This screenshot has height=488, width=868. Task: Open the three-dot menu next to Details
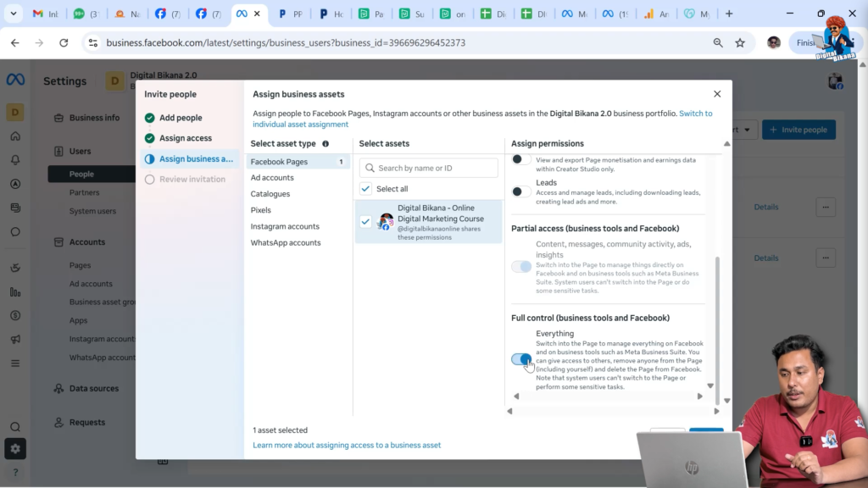pyautogui.click(x=826, y=207)
